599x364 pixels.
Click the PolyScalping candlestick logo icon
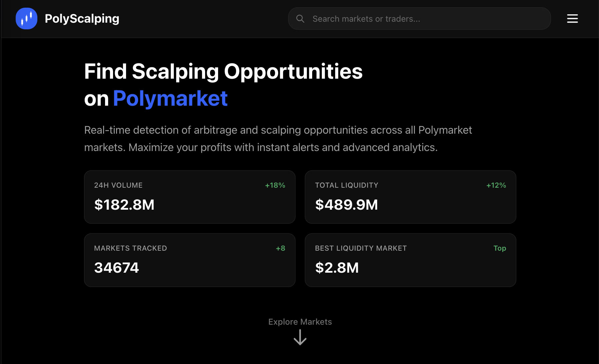coord(26,19)
